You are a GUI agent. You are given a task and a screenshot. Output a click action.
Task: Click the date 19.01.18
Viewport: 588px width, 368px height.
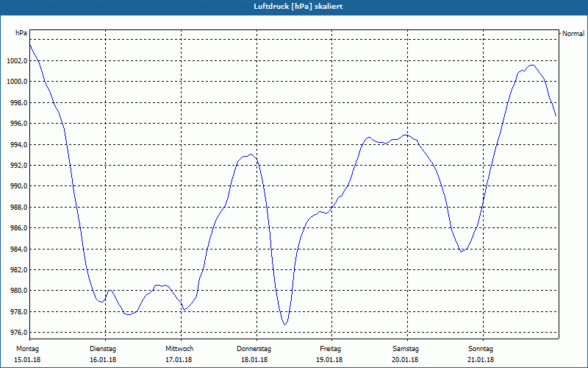click(329, 360)
